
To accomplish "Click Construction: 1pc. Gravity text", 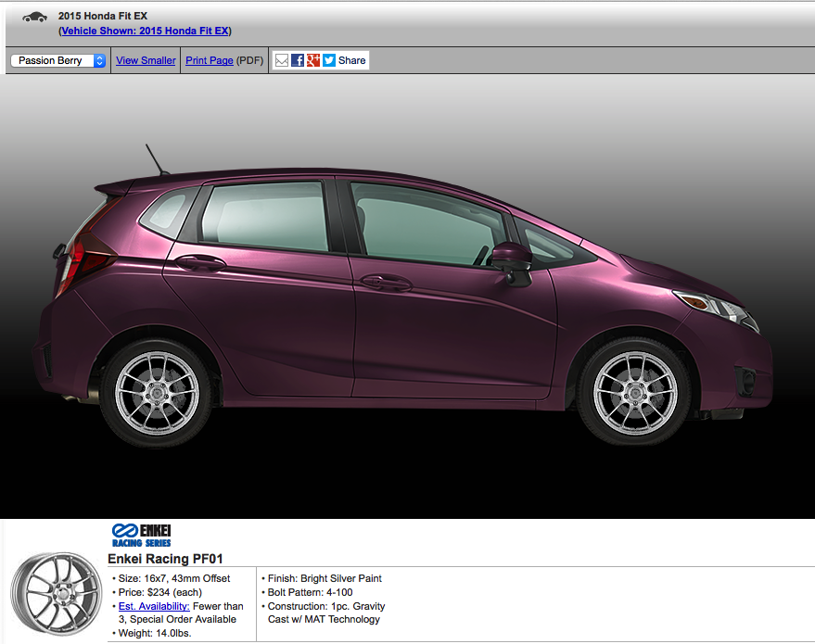I will tap(326, 606).
